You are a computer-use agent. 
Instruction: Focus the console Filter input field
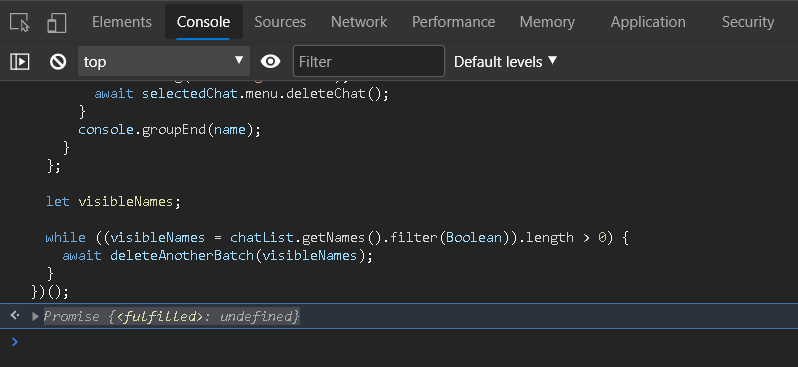point(369,62)
